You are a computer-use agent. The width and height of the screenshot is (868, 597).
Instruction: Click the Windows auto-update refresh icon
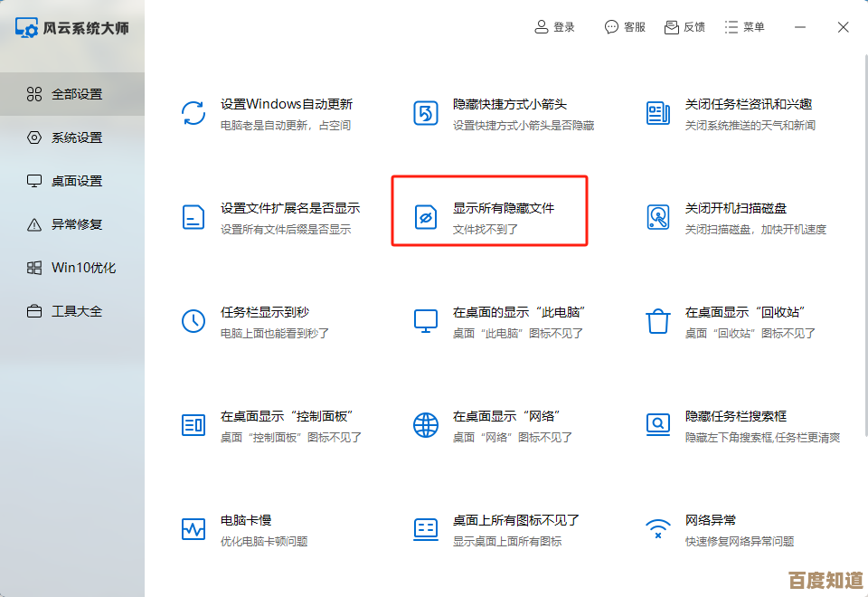(x=193, y=113)
